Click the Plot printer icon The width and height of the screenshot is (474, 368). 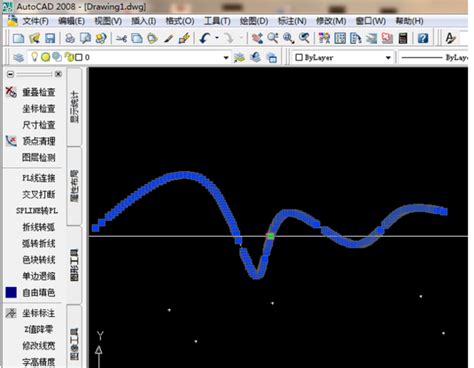tap(70, 38)
